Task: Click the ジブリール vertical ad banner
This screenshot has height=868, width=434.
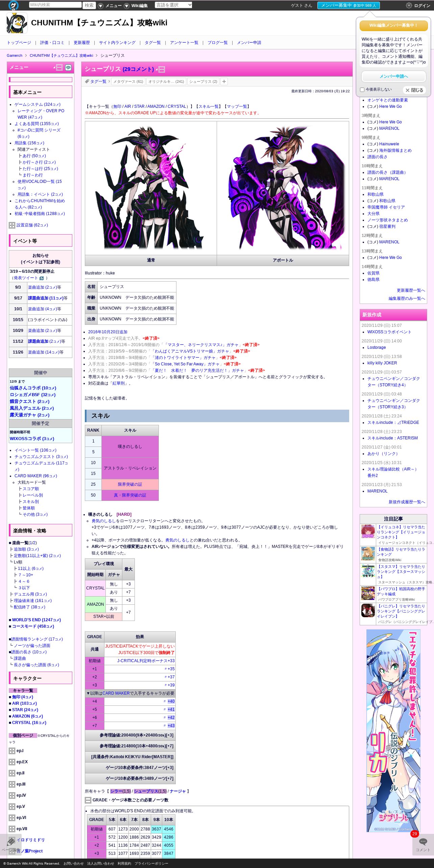Action: point(393,730)
